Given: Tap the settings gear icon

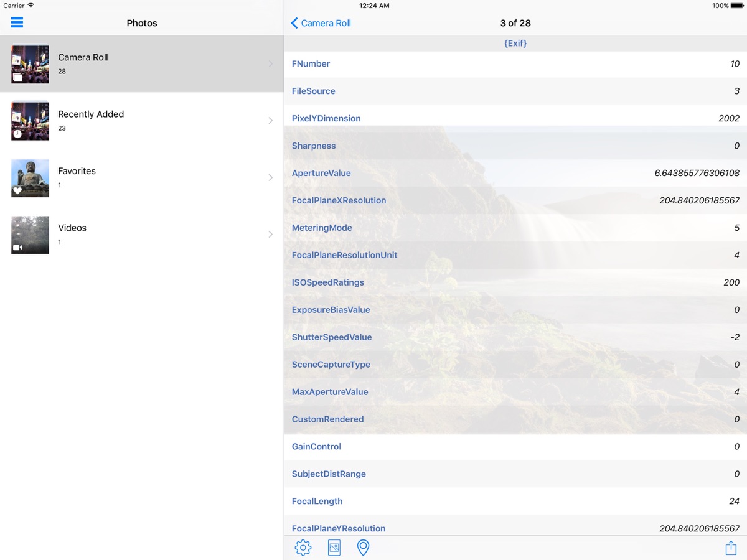Looking at the screenshot, I should (x=303, y=548).
